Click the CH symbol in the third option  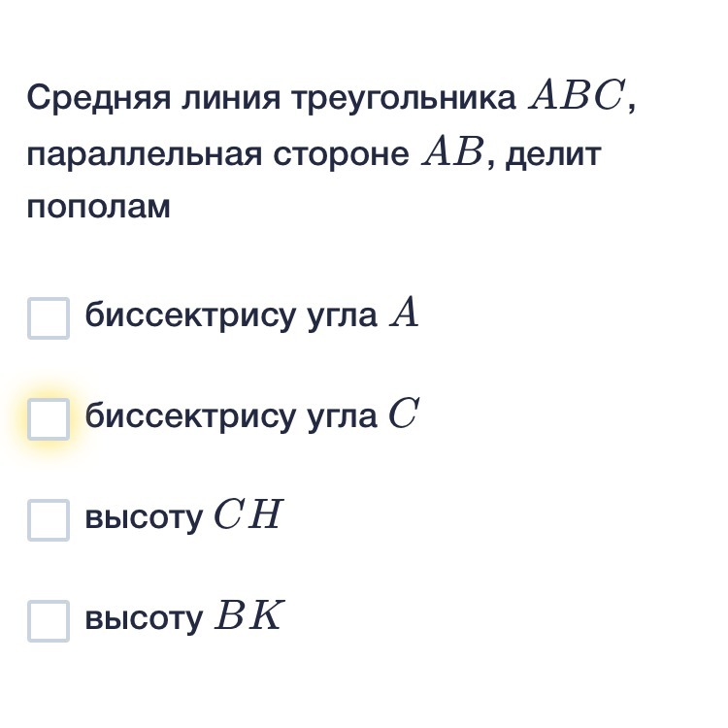pos(248,513)
